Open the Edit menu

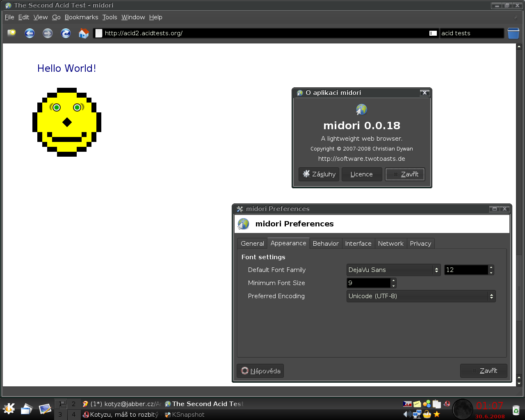[x=24, y=17]
